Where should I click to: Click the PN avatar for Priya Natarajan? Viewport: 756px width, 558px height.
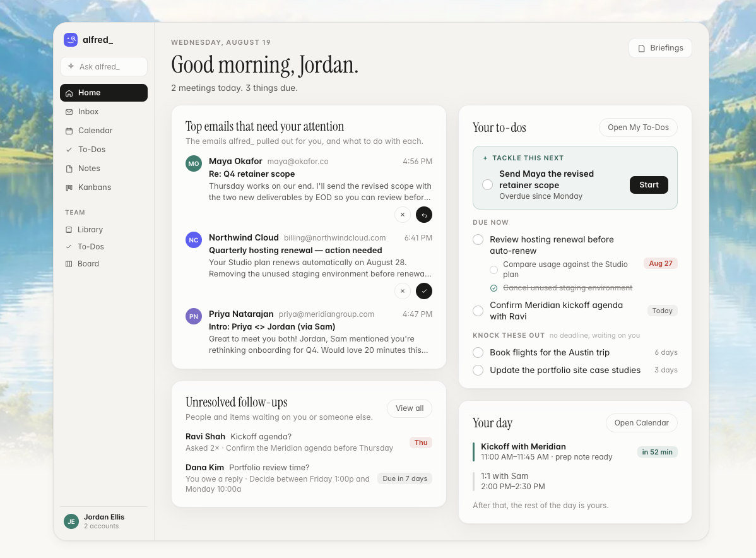pyautogui.click(x=194, y=316)
